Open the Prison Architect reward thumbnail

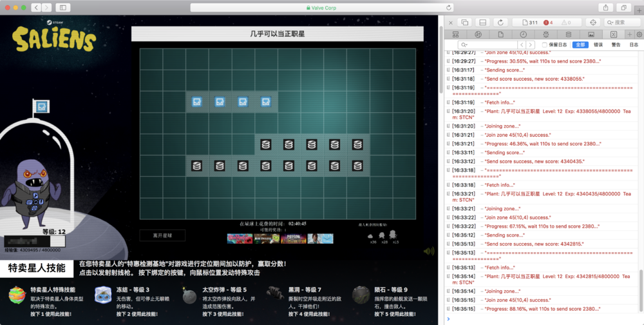[294, 239]
